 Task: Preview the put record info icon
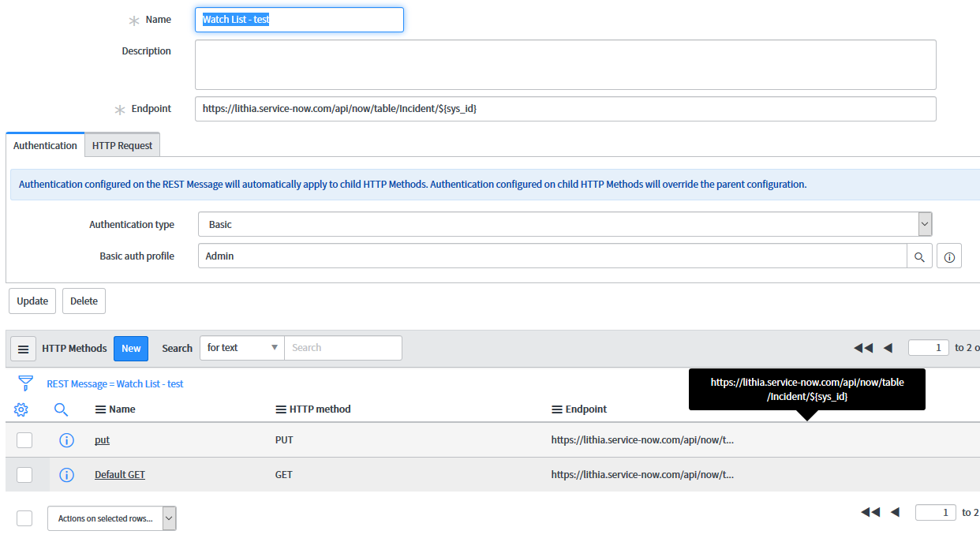click(x=66, y=440)
